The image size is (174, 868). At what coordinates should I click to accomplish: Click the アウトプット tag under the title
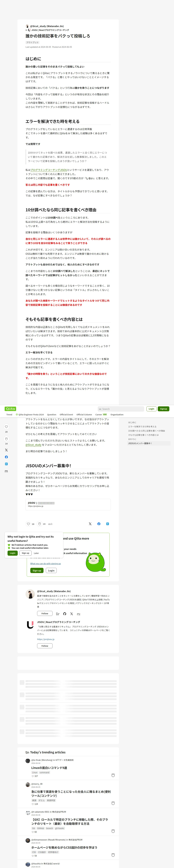pyautogui.click(x=32, y=42)
